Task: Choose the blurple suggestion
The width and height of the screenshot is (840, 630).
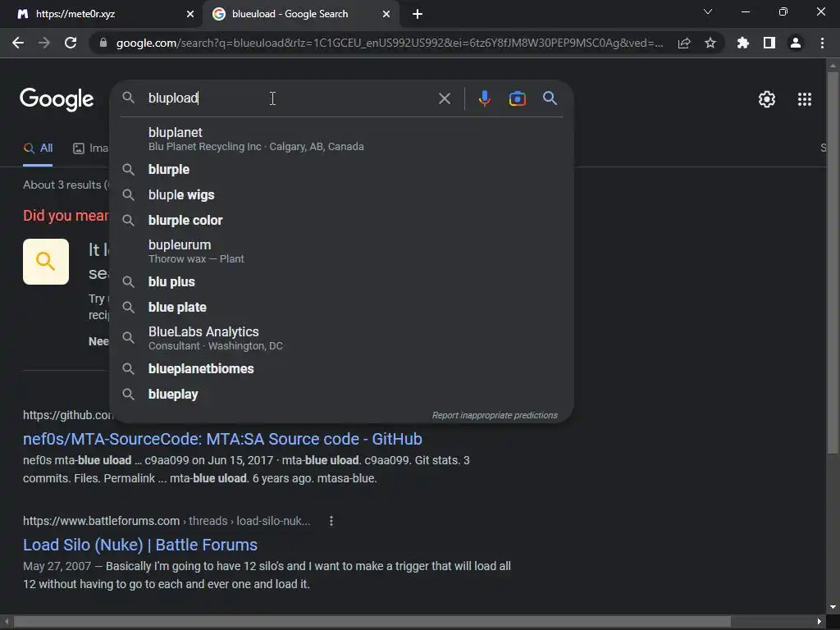Action: tap(342, 170)
